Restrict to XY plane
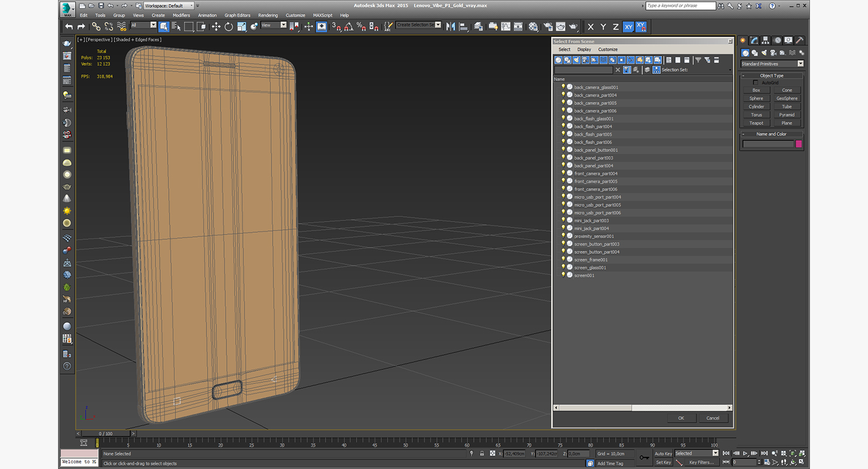The image size is (868, 469). point(628,27)
